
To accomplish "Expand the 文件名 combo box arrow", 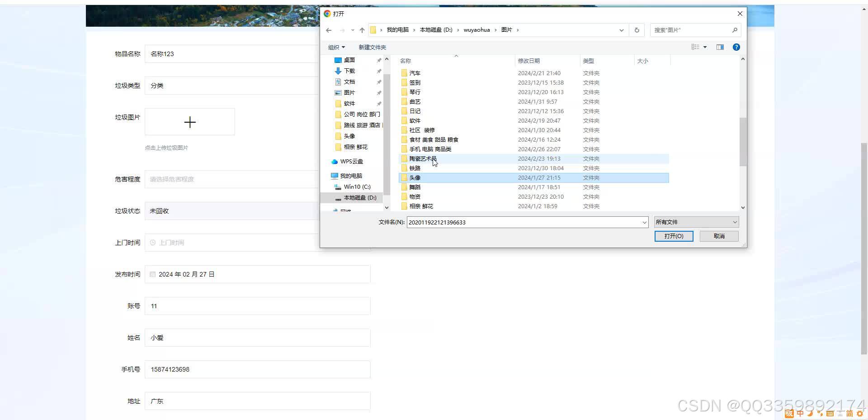I will (x=644, y=222).
